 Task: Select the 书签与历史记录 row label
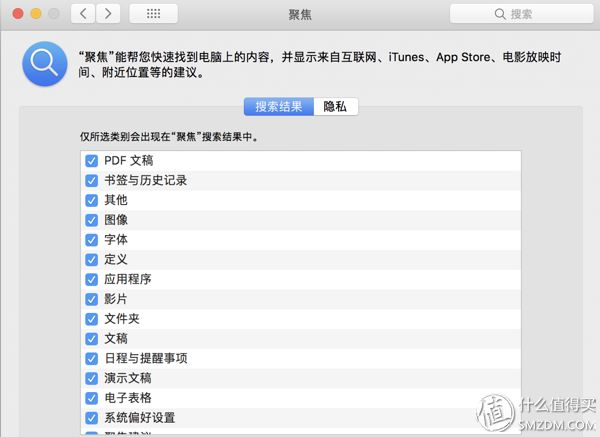tap(146, 181)
